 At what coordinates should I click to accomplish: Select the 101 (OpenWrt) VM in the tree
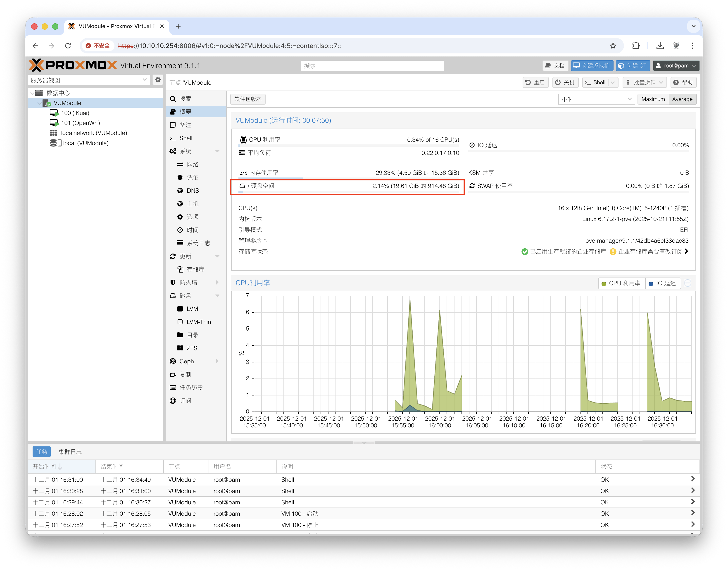(80, 123)
